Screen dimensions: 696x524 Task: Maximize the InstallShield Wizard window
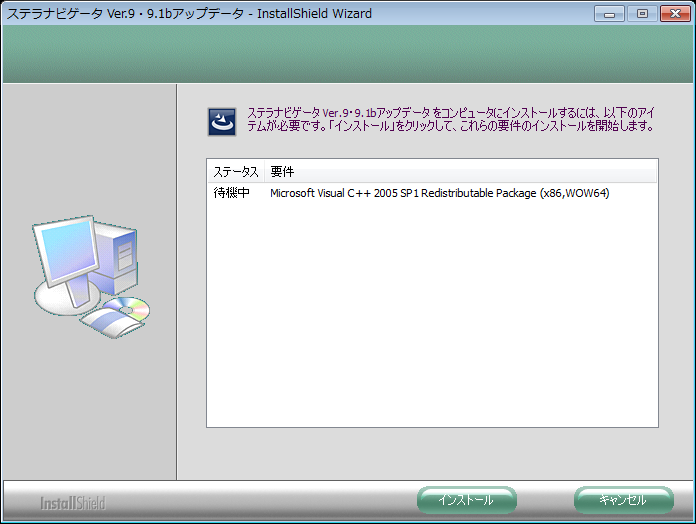[x=642, y=14]
